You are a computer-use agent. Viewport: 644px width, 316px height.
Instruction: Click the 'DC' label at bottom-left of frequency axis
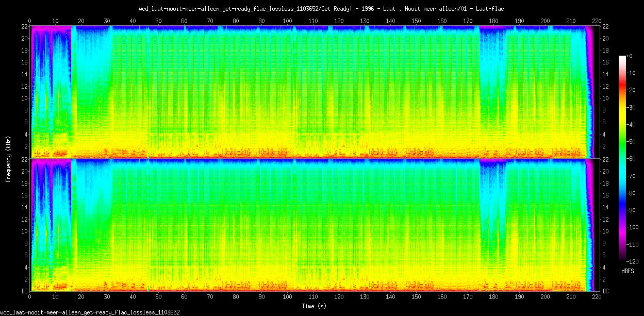(x=24, y=291)
